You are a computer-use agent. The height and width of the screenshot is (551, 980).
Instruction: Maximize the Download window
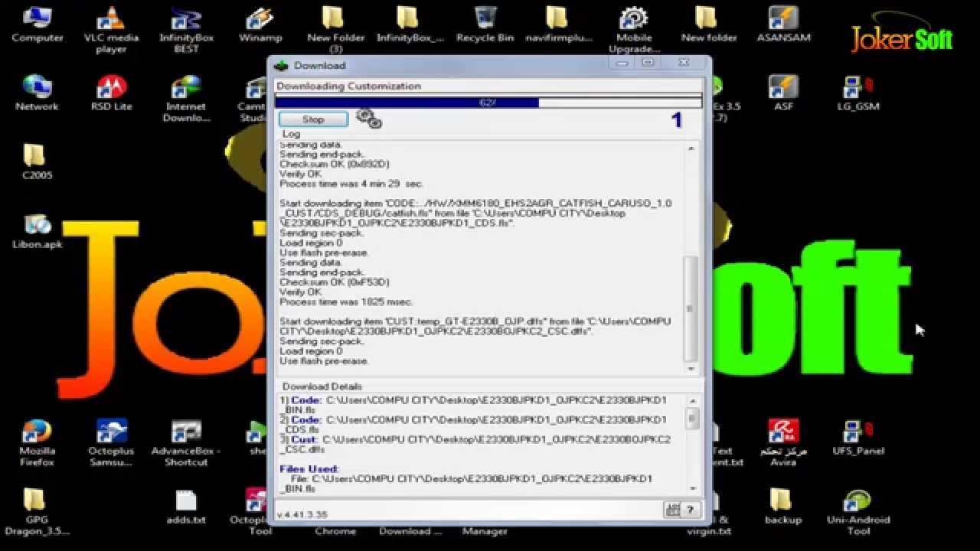point(648,63)
